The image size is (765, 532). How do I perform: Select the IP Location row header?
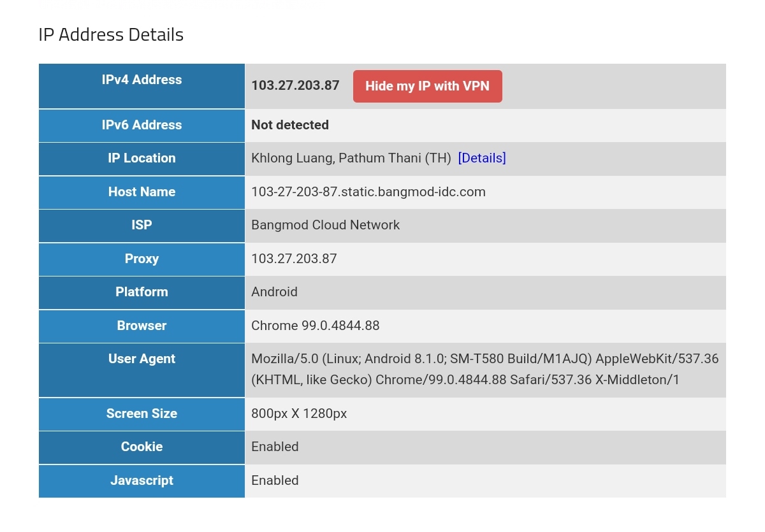(142, 159)
